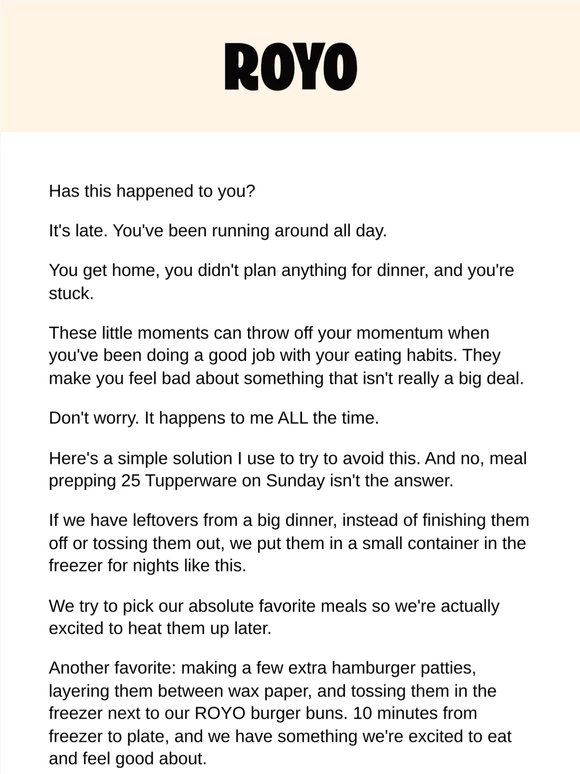
Task: Click the line "excited to heat them up later."
Action: tap(160, 628)
